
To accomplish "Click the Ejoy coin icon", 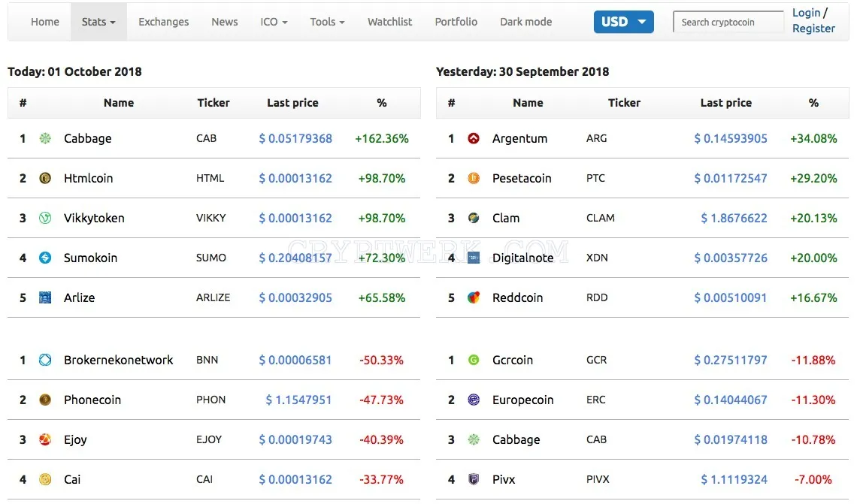I will pyautogui.click(x=45, y=439).
